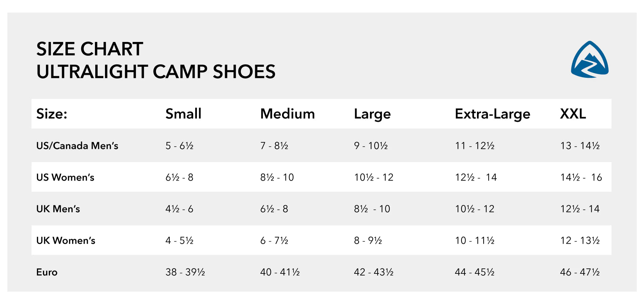Click the UK Women's row label
Viewport: 644px width, 305px height.
point(66,240)
